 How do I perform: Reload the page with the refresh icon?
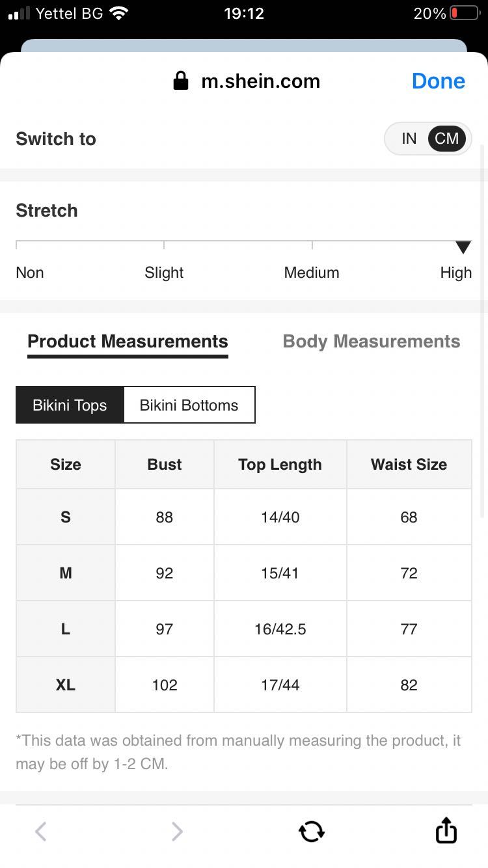[x=311, y=831]
